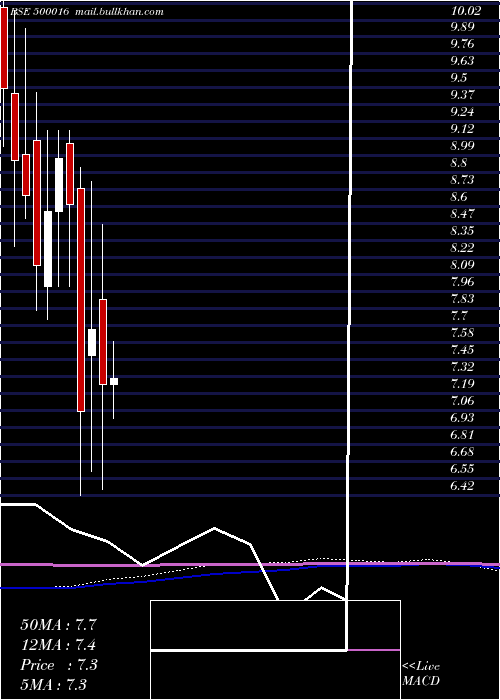Image resolution: width=500 pixels, height=700 pixels.
Task: Click the 6.93 price axis label
Action: pos(462,417)
